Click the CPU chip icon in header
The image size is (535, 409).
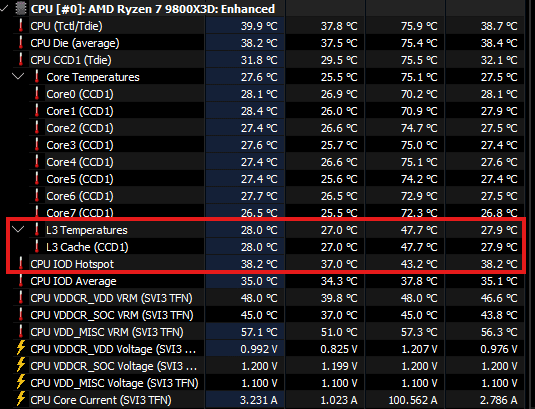click(21, 9)
